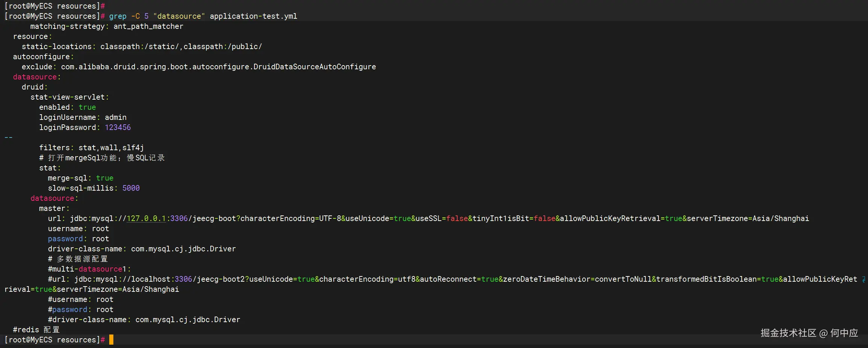This screenshot has height=348, width=868.
Task: Click the 'exclude: com.alibaba.druid...' DruidDataSourceAutoConfigure line
Action: click(x=199, y=67)
